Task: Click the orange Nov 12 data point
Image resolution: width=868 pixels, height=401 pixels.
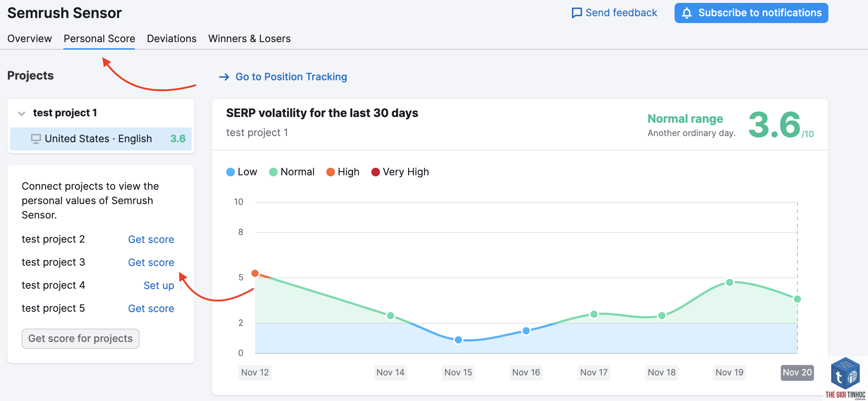Action: (255, 274)
